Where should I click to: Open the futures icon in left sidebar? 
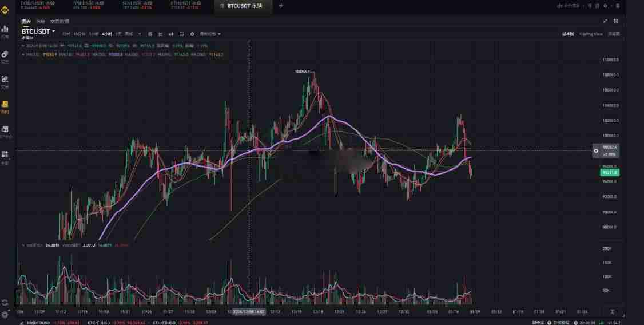5,106
